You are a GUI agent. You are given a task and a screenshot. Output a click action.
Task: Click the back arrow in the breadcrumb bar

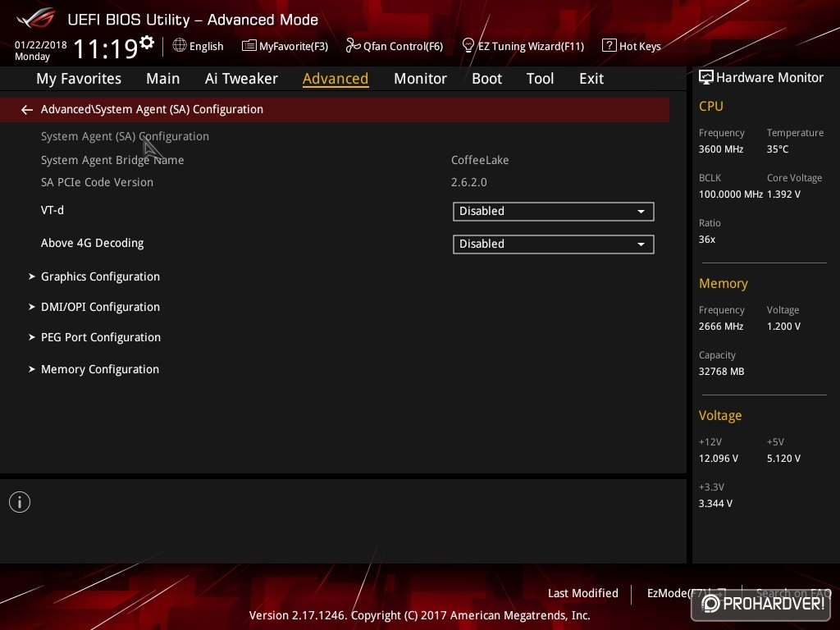(27, 110)
